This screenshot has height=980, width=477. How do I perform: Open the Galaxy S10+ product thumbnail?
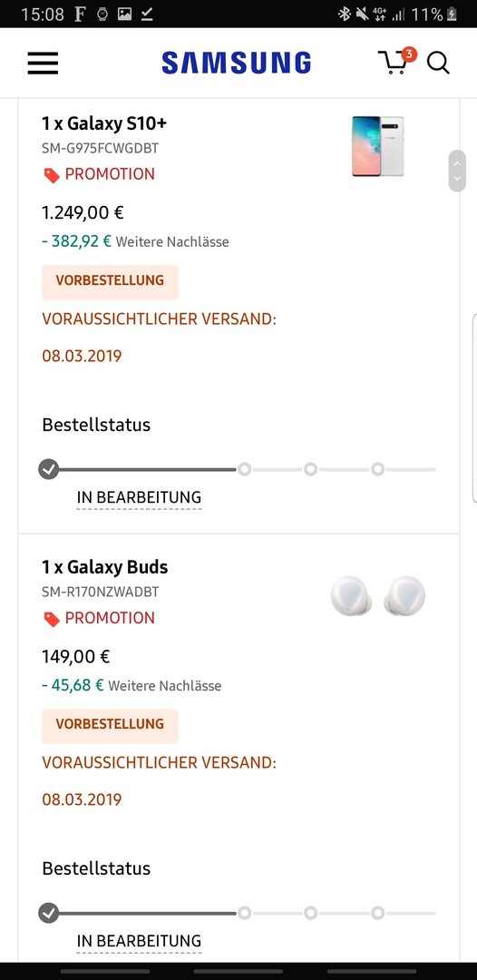378,146
